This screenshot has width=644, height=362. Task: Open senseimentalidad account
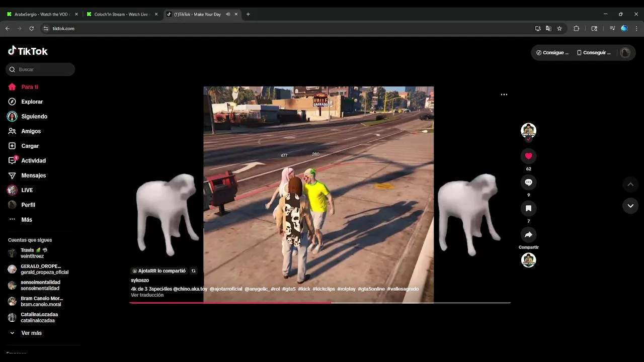point(34,285)
